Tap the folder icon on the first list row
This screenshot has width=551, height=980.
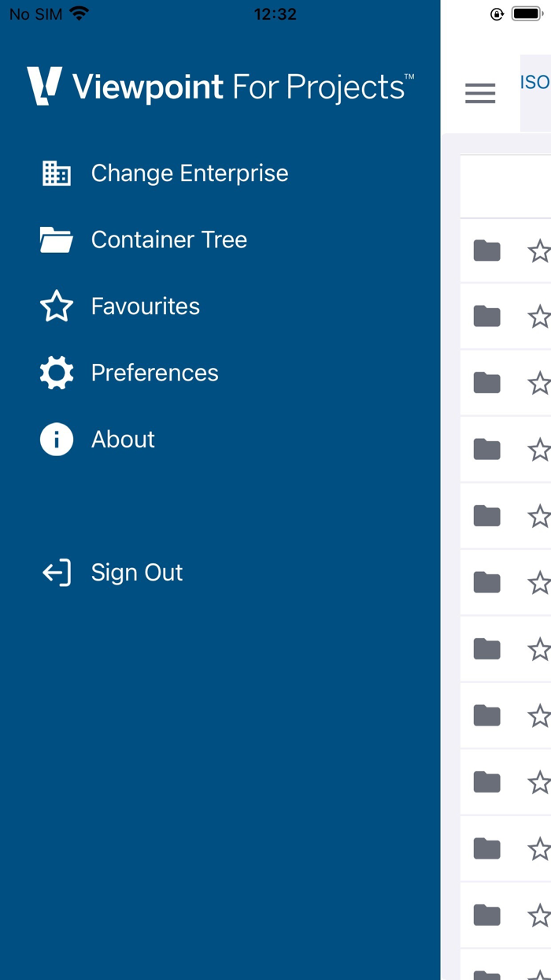pos(488,251)
